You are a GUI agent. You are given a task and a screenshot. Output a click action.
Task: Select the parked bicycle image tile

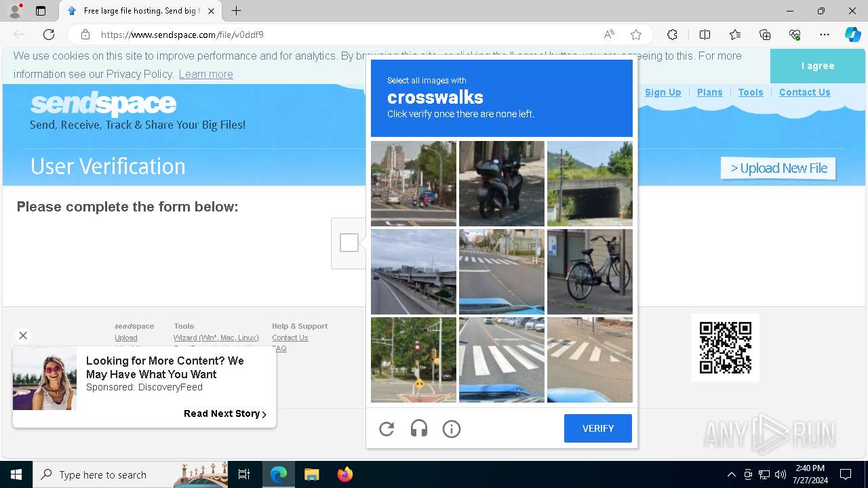pyautogui.click(x=590, y=272)
